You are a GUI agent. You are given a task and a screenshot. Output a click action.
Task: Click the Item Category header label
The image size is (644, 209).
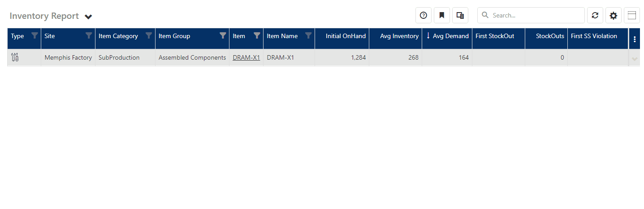[118, 36]
